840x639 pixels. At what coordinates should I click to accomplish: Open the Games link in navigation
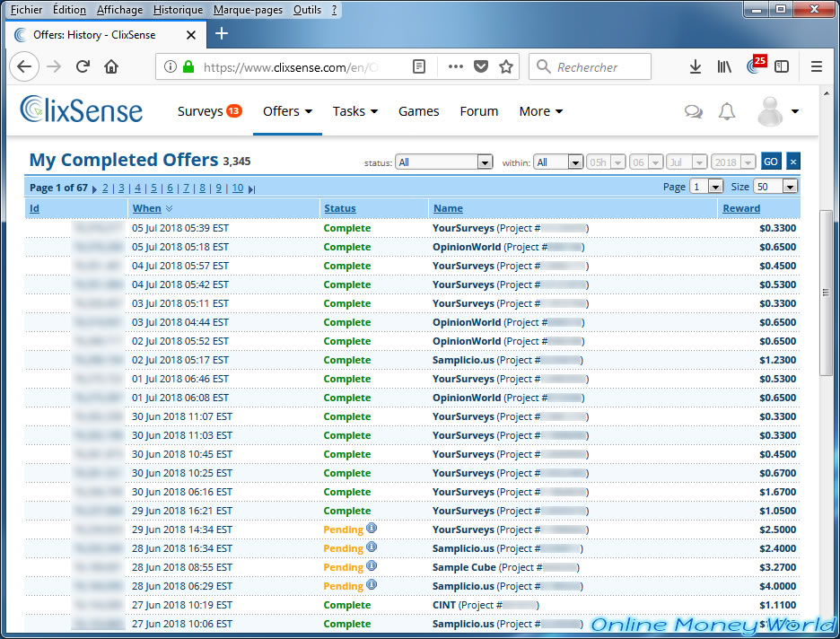[418, 111]
